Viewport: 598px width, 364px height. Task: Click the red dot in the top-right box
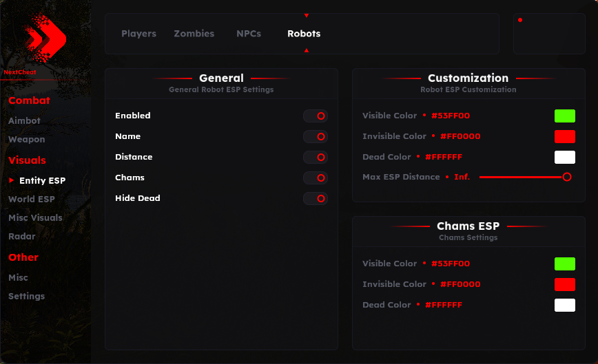click(x=520, y=20)
